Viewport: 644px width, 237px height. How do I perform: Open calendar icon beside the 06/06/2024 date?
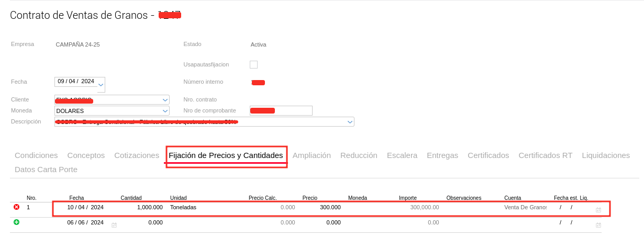(114, 225)
